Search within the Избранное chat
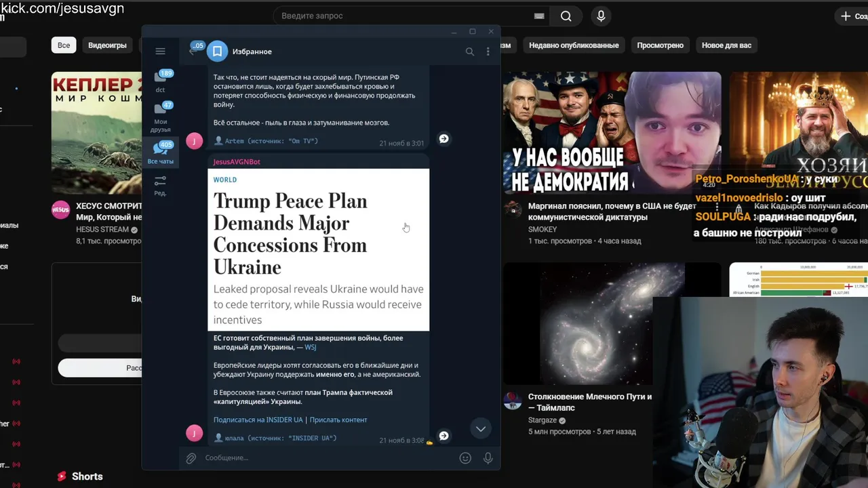868x488 pixels. 469,52
